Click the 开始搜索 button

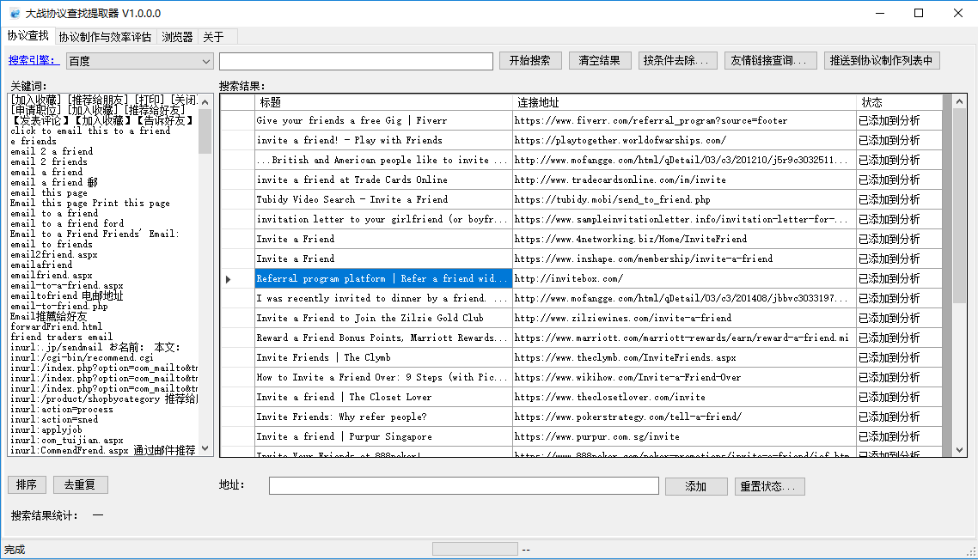[x=530, y=61]
